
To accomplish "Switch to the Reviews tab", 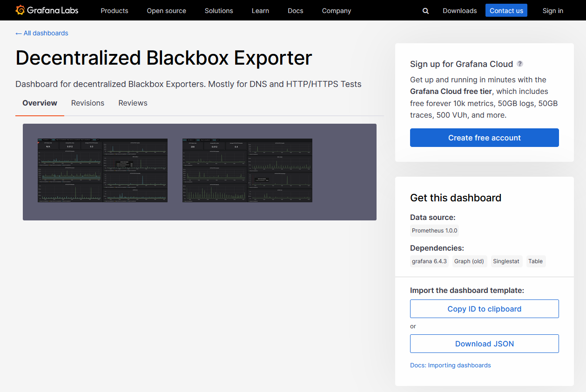I will coord(133,103).
